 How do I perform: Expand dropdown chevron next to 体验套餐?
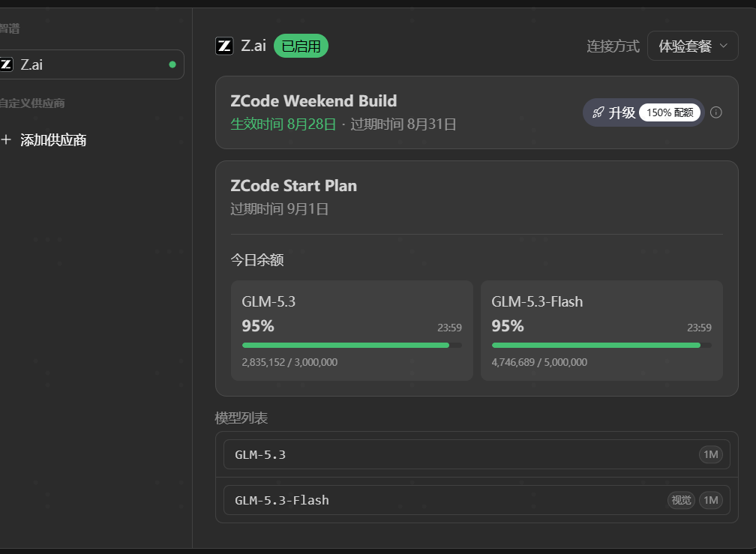point(723,46)
